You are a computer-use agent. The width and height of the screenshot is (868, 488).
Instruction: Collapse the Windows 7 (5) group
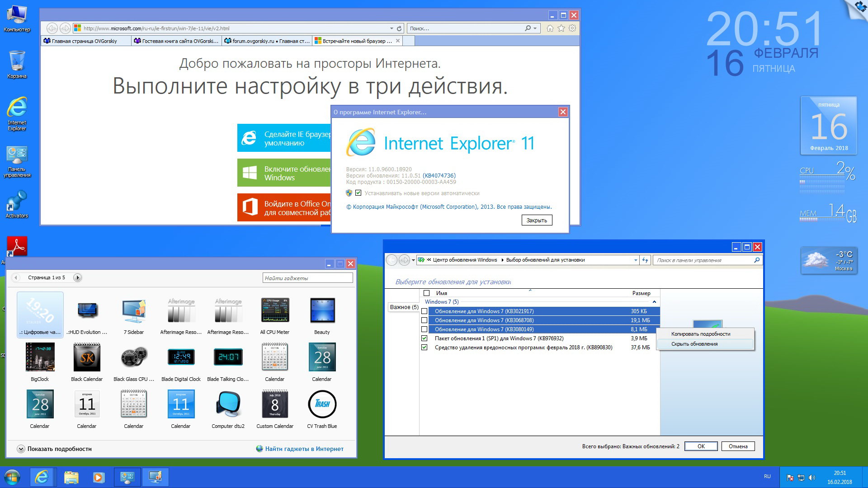point(654,302)
